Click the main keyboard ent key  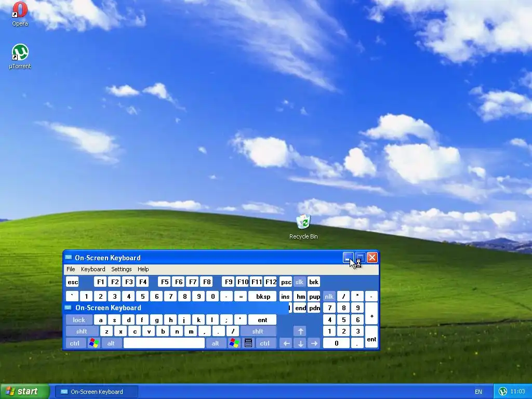point(262,320)
